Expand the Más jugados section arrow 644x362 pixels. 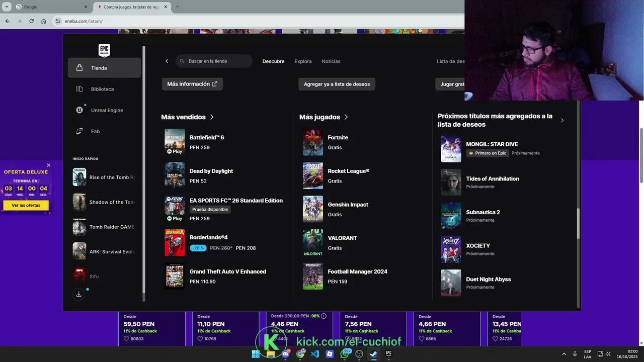[x=346, y=117]
